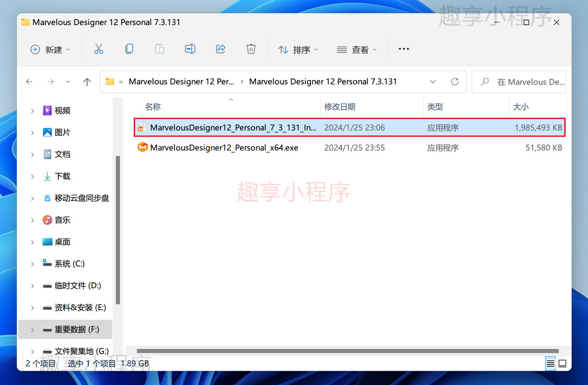Click 'Marvelous Designer 12 Personal 7.3.131' breadcrumb
The height and width of the screenshot is (385, 588).
[x=323, y=82]
